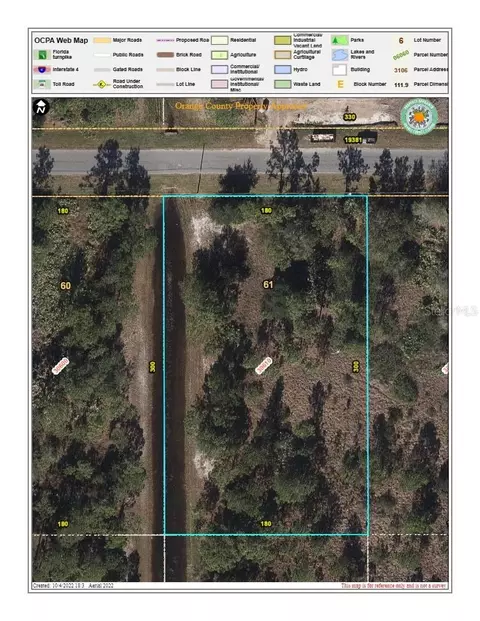Click the Road Under Construction sign icon
Viewport: 480px width, 621px height.
[102, 84]
